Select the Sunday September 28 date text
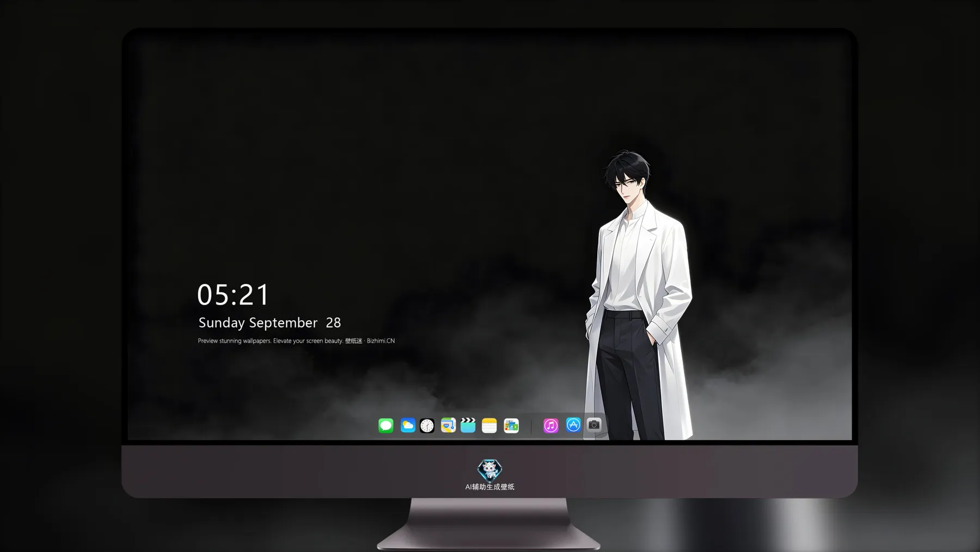Image resolution: width=980 pixels, height=552 pixels. 269,323
